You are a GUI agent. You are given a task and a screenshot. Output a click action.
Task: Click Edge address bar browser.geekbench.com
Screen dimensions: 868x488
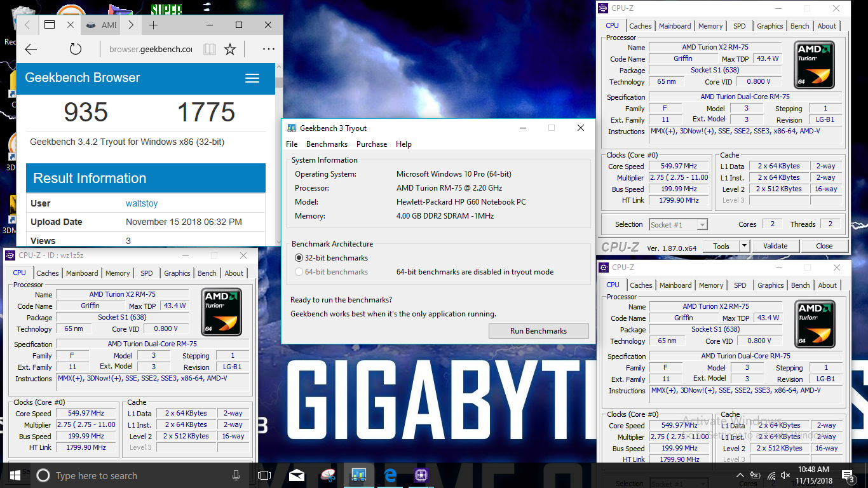151,49
